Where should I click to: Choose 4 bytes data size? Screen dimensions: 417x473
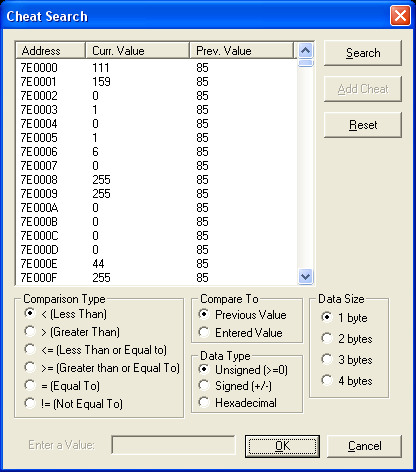point(347,380)
